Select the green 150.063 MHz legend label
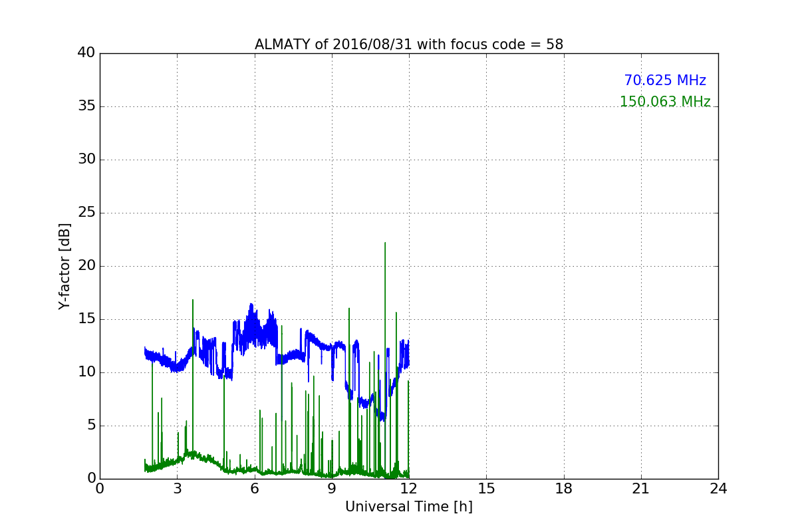Image resolution: width=798 pixels, height=532 pixels. tap(665, 102)
